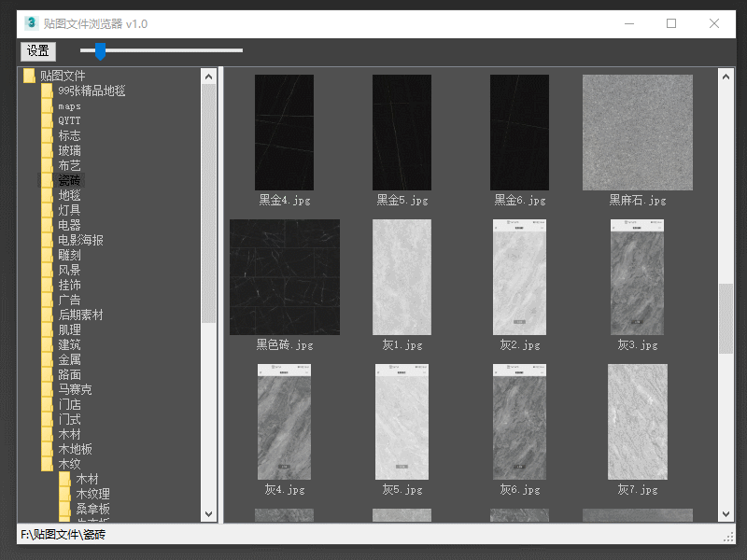This screenshot has height=560, width=747.
Task: Click the folder icon next to 木纹理
Action: coord(65,494)
